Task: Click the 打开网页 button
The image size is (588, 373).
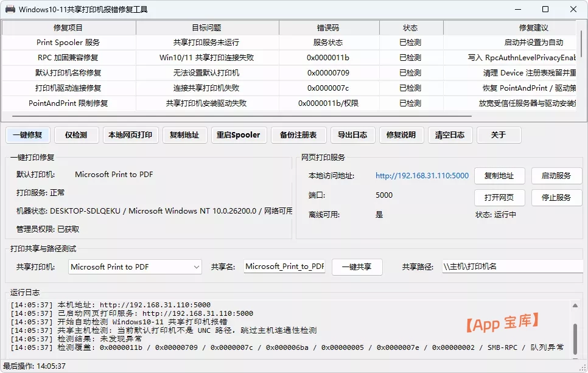Action: (x=500, y=198)
